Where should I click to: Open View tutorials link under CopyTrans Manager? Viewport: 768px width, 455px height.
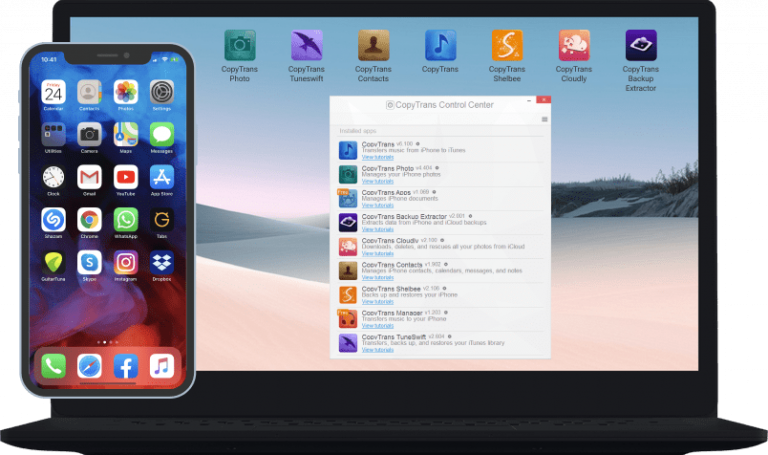pyautogui.click(x=378, y=326)
